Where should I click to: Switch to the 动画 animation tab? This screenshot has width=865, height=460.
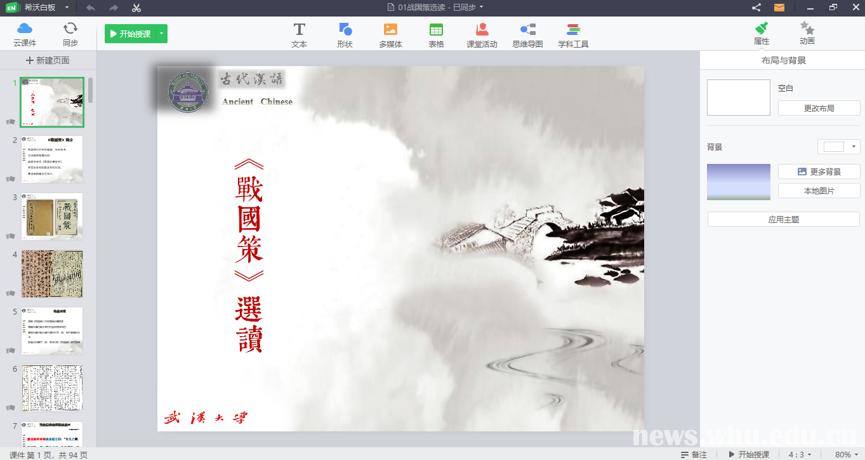(x=807, y=34)
